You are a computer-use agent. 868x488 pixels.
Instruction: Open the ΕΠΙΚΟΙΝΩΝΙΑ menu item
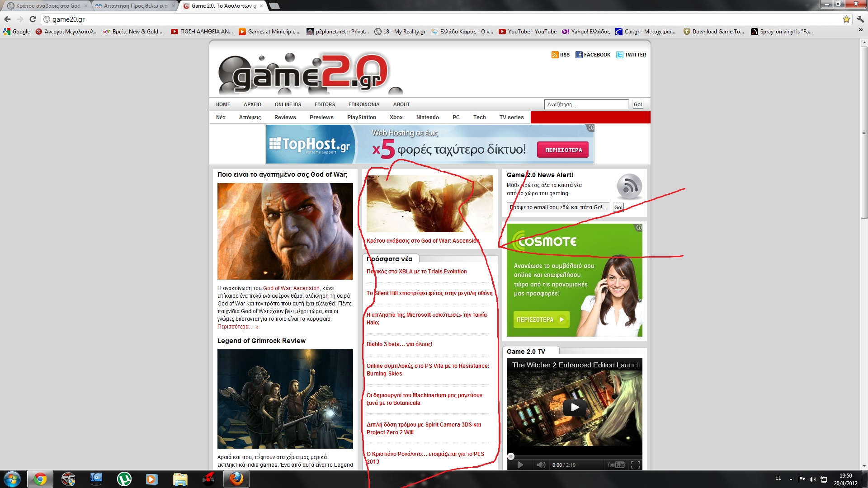(364, 104)
